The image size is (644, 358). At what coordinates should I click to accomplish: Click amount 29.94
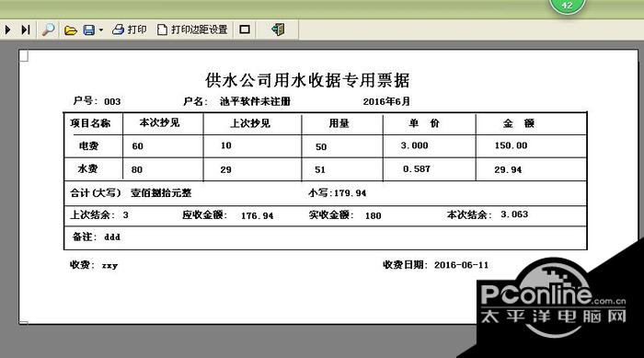point(508,169)
